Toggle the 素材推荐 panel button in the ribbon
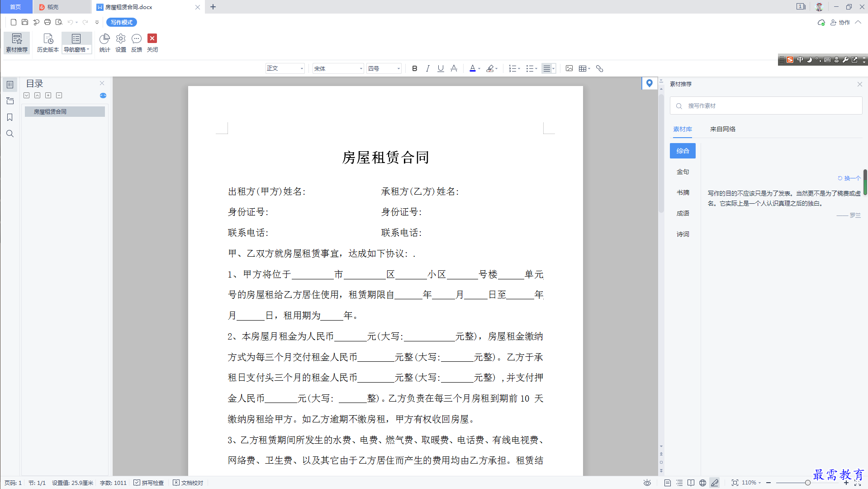This screenshot has width=868, height=489. click(x=17, y=43)
